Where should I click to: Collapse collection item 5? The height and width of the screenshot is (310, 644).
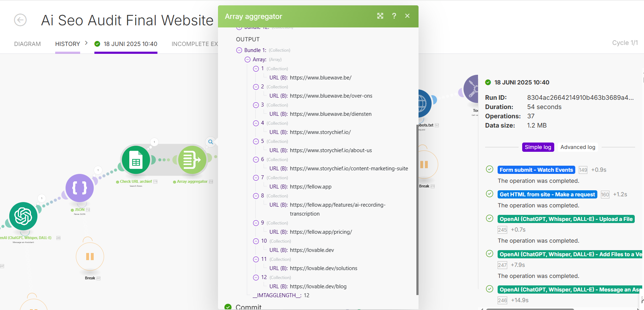coord(256,141)
